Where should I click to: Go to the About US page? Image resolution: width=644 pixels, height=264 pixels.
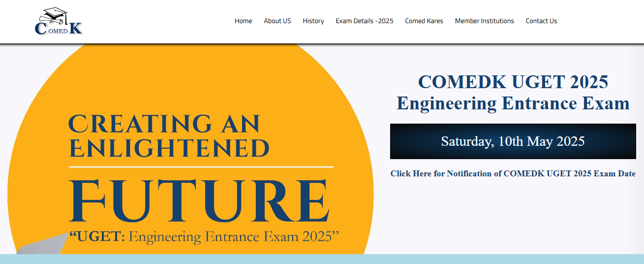pos(277,21)
